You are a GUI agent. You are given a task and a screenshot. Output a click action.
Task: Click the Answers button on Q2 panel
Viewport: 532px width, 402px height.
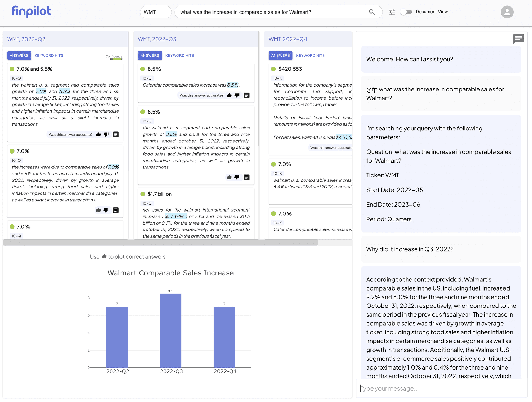tap(19, 55)
